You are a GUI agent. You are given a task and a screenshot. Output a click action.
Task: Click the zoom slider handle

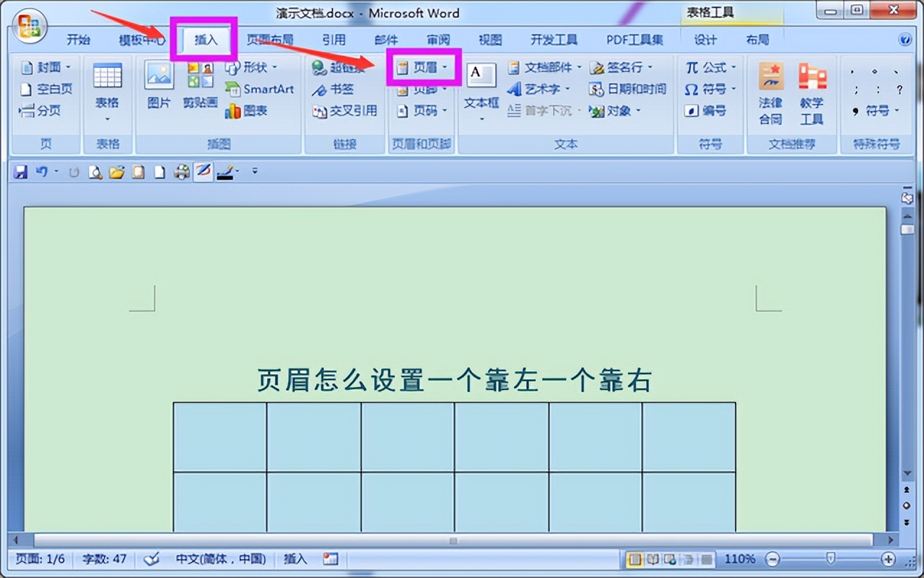coord(831,558)
